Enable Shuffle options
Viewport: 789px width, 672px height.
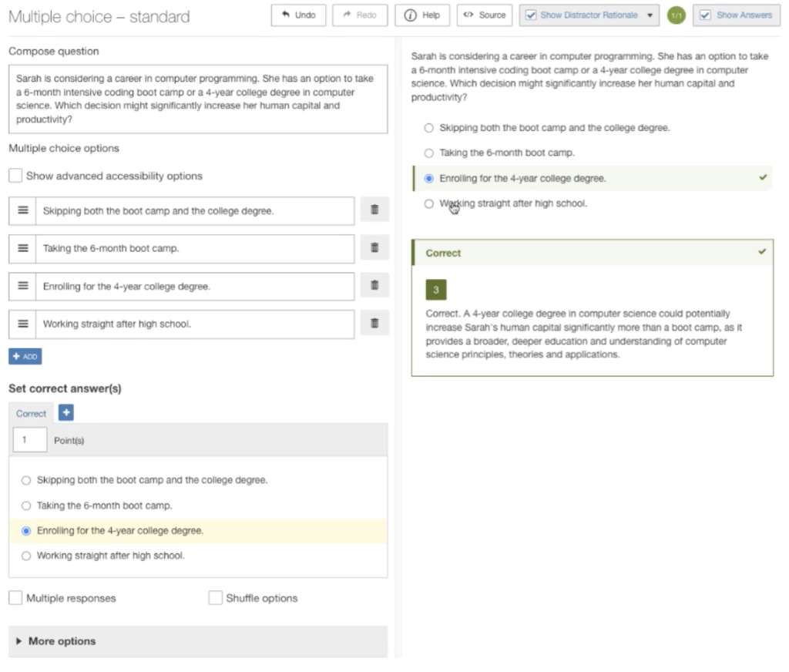coord(215,597)
